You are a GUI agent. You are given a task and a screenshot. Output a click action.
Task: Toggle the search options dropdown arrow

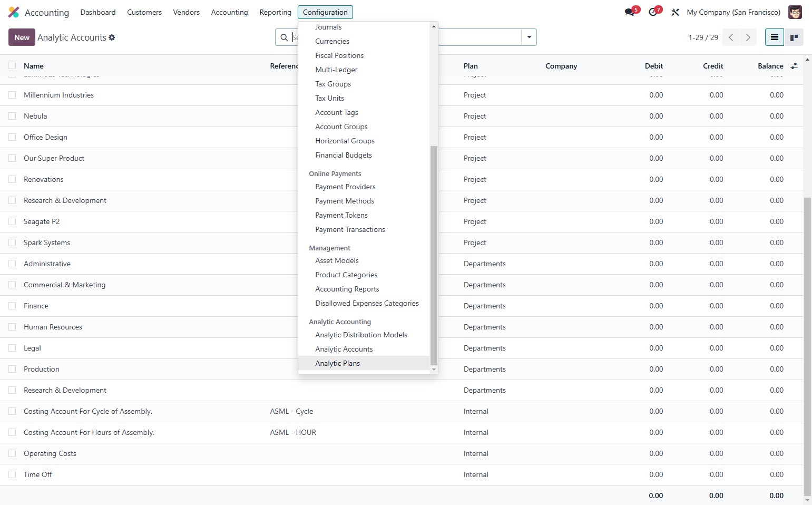coord(529,37)
